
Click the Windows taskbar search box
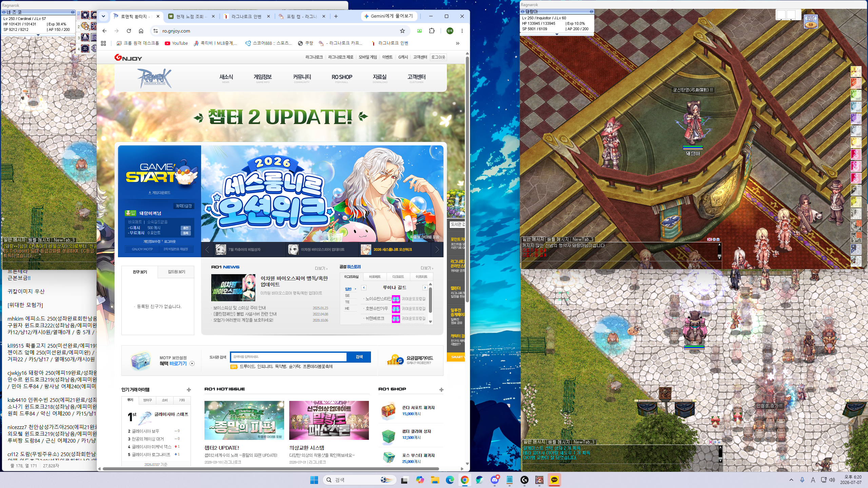(x=360, y=480)
